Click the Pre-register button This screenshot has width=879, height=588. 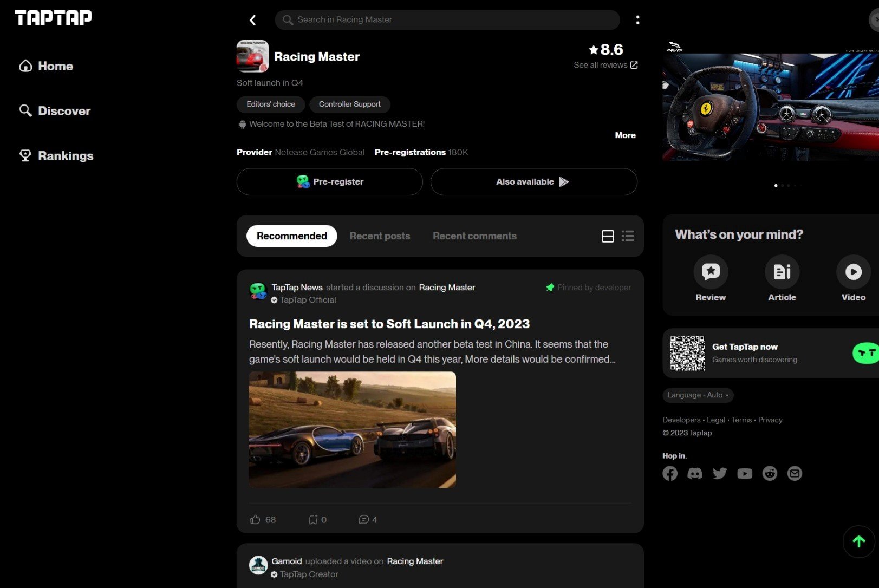point(329,182)
